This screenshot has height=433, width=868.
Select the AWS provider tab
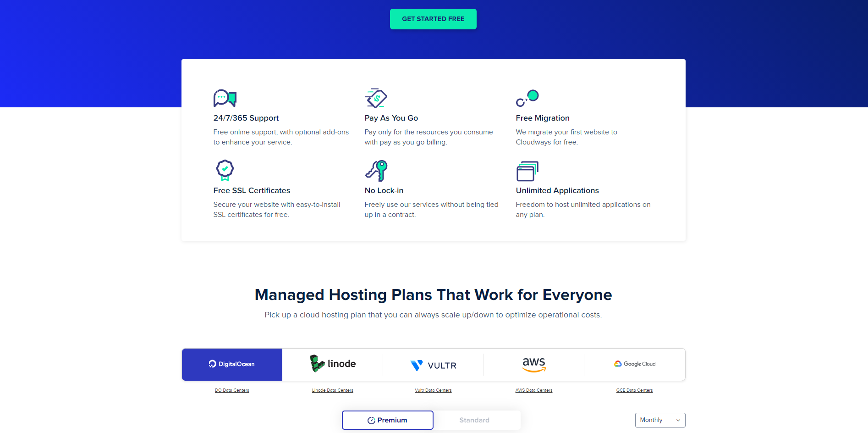(534, 364)
